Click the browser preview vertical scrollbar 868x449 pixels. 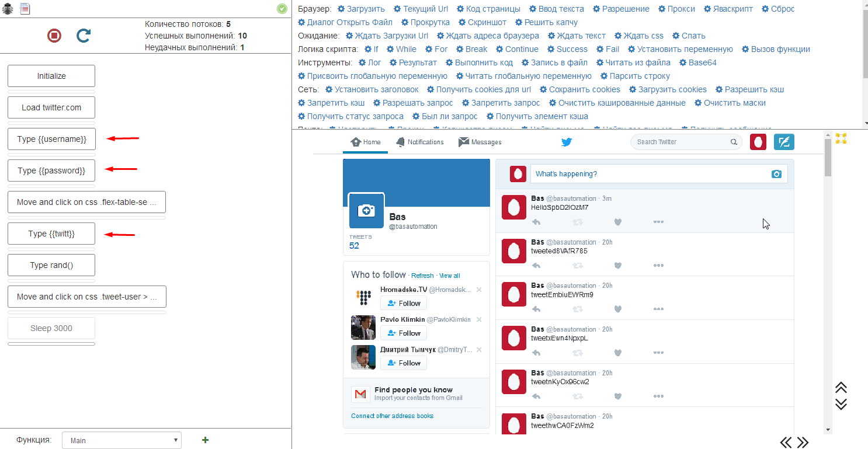click(828, 234)
